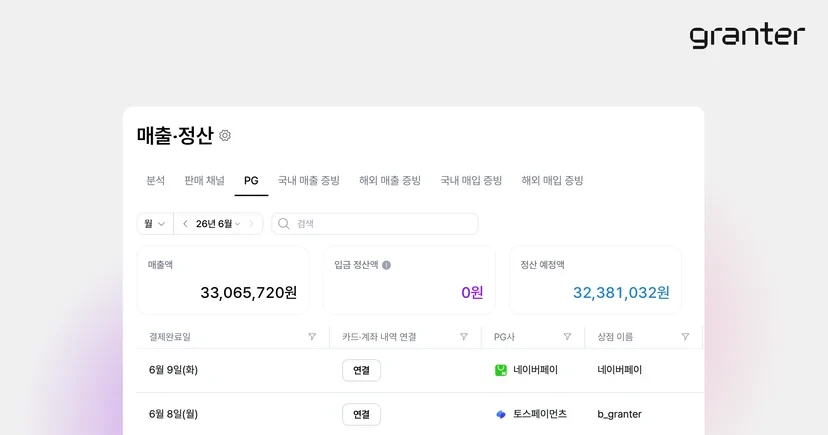Select the PG tab
Screen dimensions: 828x435
251,181
